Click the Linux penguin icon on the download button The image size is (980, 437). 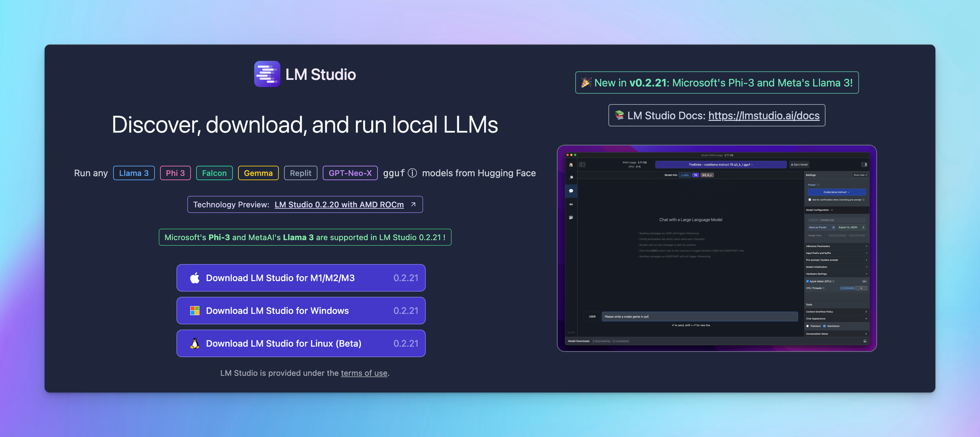[195, 343]
